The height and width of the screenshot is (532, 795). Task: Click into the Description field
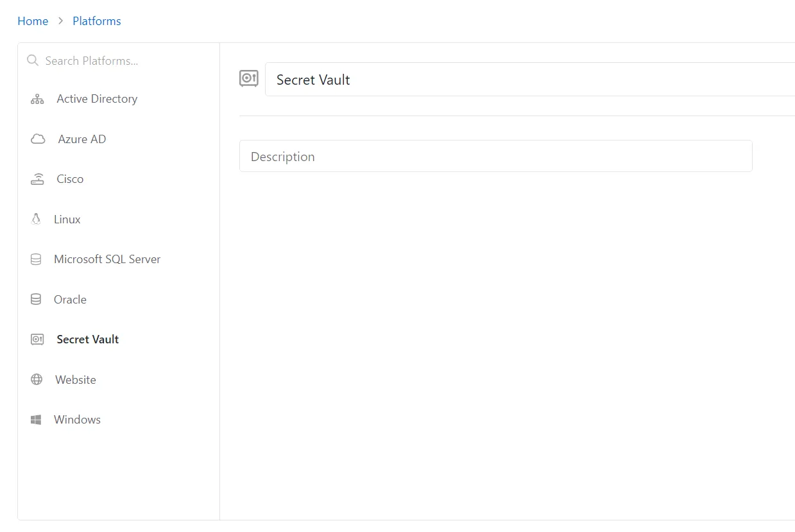(x=495, y=156)
